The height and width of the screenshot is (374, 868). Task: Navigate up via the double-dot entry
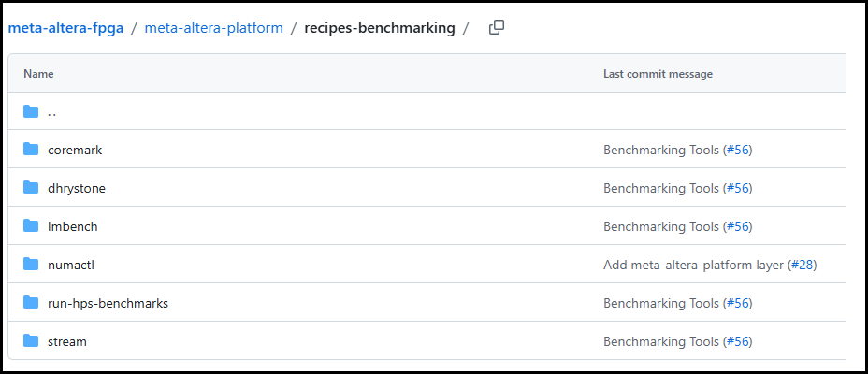click(52, 112)
